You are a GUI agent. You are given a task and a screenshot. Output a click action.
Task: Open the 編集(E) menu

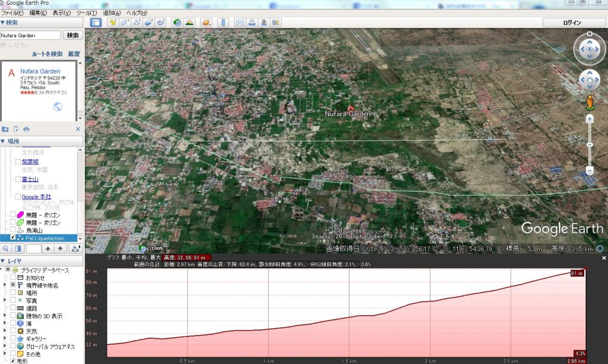point(38,13)
